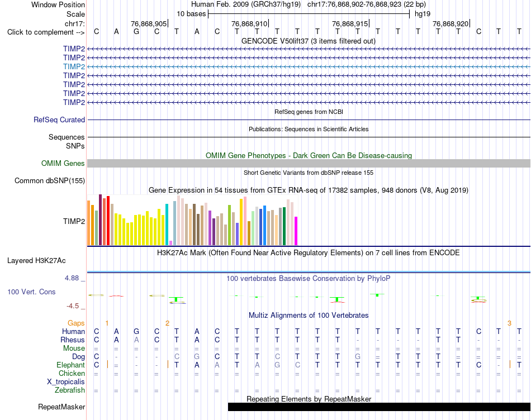531x420 pixels.
Task: Click orange gap marker 3 in Gaps row
Action: click(509, 323)
